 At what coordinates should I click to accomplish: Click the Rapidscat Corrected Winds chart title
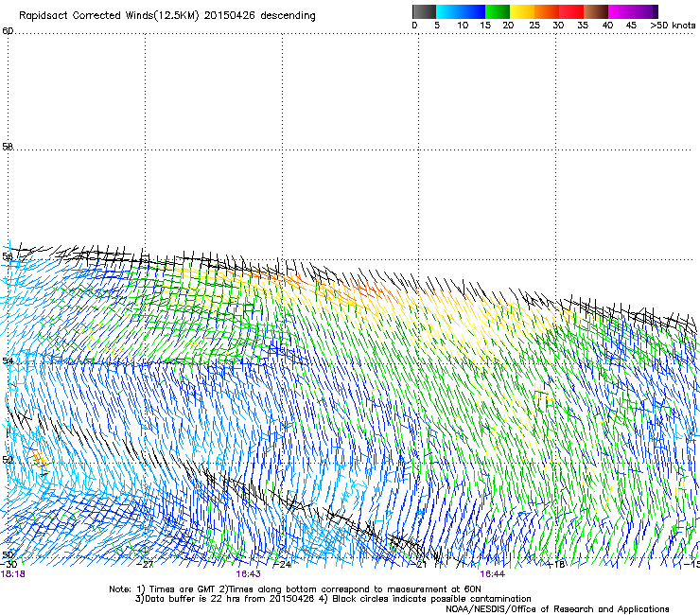167,16
